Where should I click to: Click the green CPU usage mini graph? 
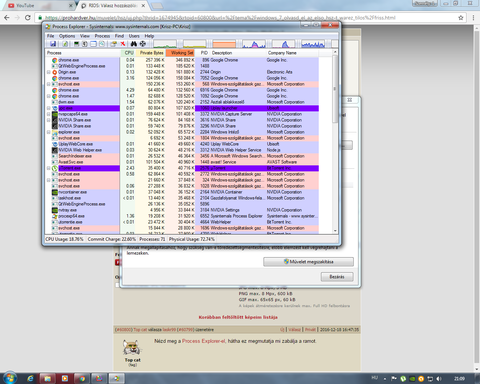[x=165, y=44]
